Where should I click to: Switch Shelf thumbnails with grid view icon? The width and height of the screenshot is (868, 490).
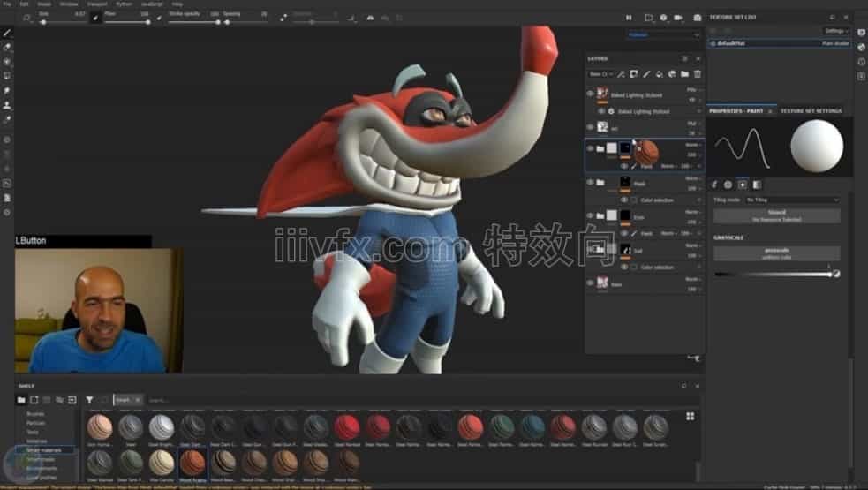[691, 417]
